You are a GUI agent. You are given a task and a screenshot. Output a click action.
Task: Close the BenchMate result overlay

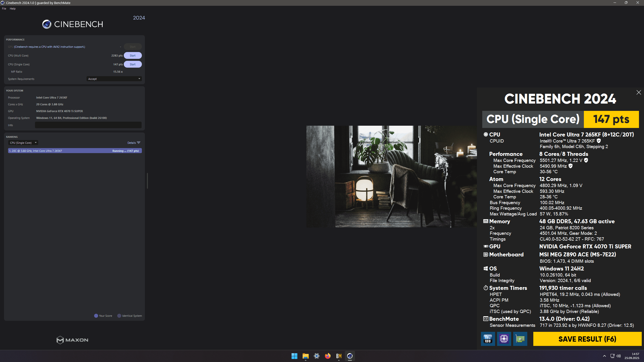639,93
